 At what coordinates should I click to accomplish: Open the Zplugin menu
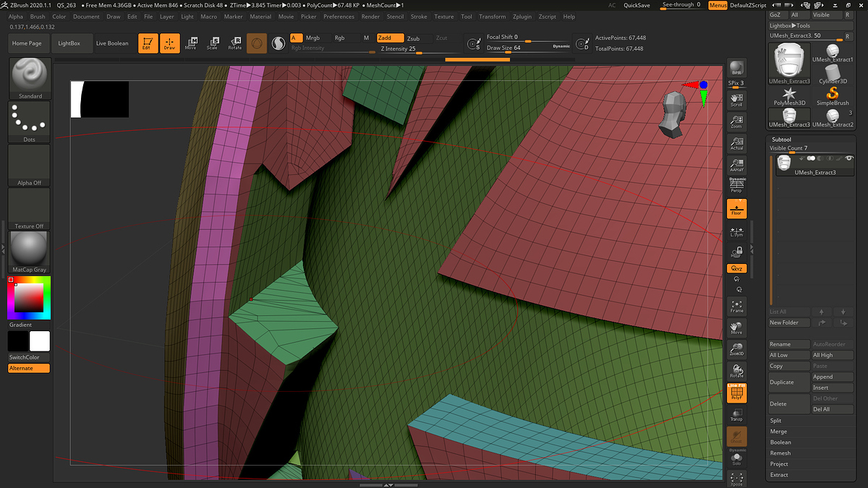click(522, 17)
